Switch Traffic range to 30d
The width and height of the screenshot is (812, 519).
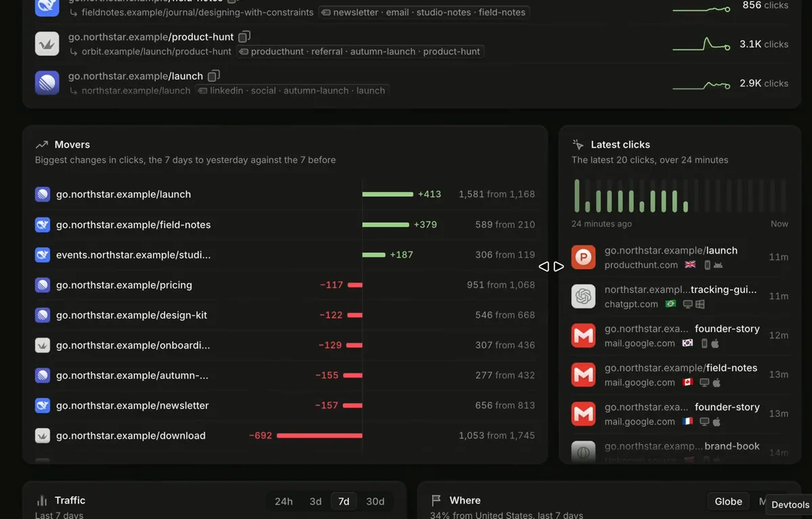[375, 501]
